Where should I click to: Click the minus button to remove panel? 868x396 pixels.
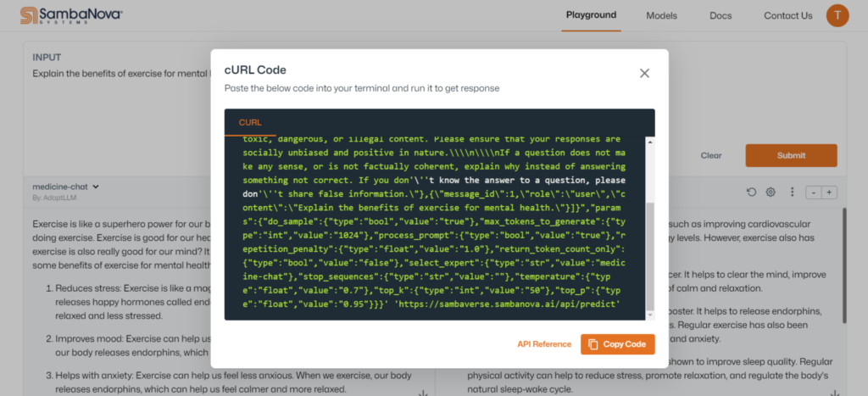click(814, 192)
